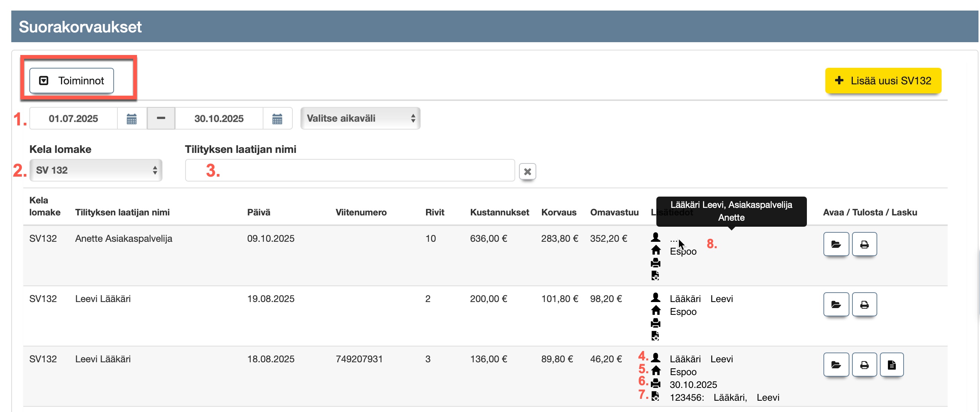Click the minus button between date fields
The image size is (980, 412).
161,118
